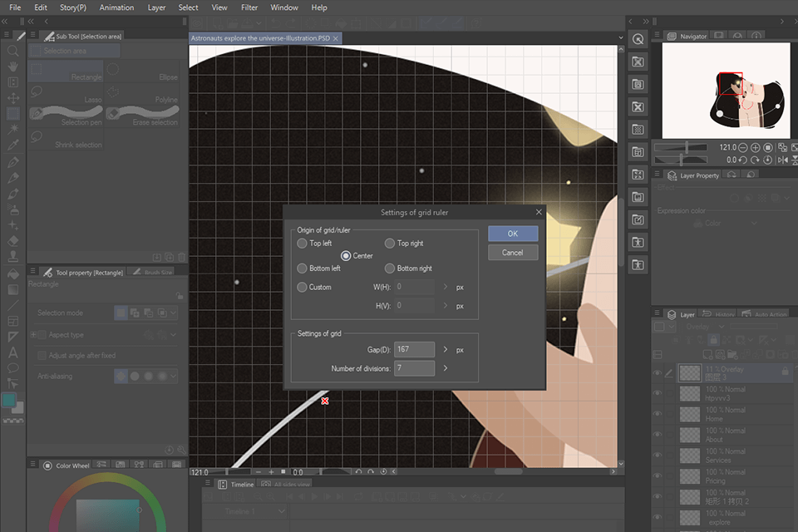Open the Magnifier tool in the toolbar
This screenshot has width=798, height=532.
point(12,51)
